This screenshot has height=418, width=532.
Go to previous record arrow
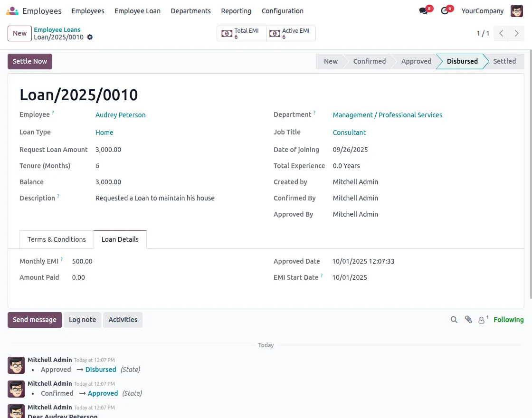tap(501, 33)
